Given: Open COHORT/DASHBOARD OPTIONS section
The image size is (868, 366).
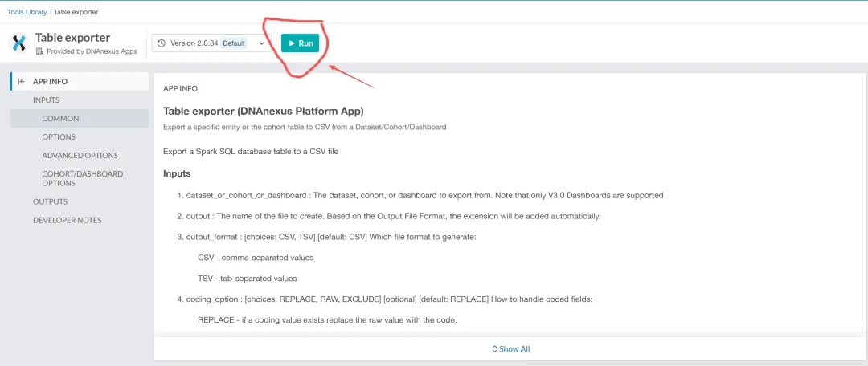Looking at the screenshot, I should click(83, 178).
